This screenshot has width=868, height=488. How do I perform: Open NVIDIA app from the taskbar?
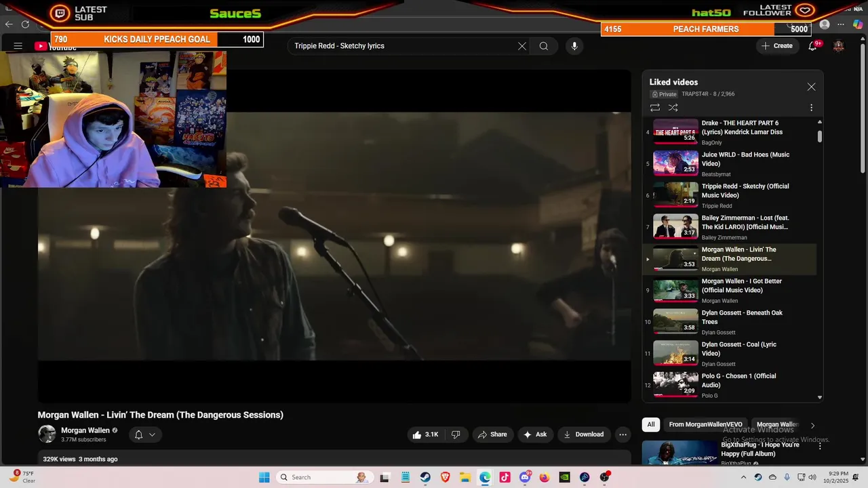pyautogui.click(x=564, y=477)
